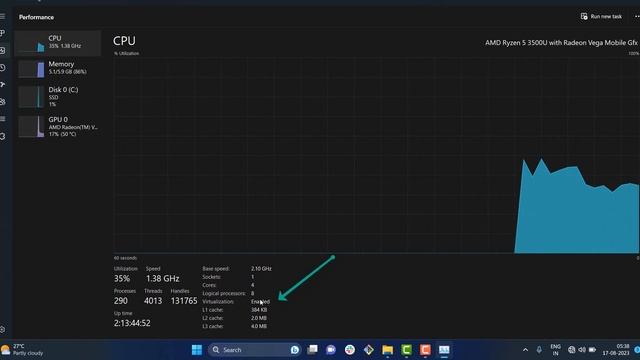Click the 290 processes value

tap(121, 301)
